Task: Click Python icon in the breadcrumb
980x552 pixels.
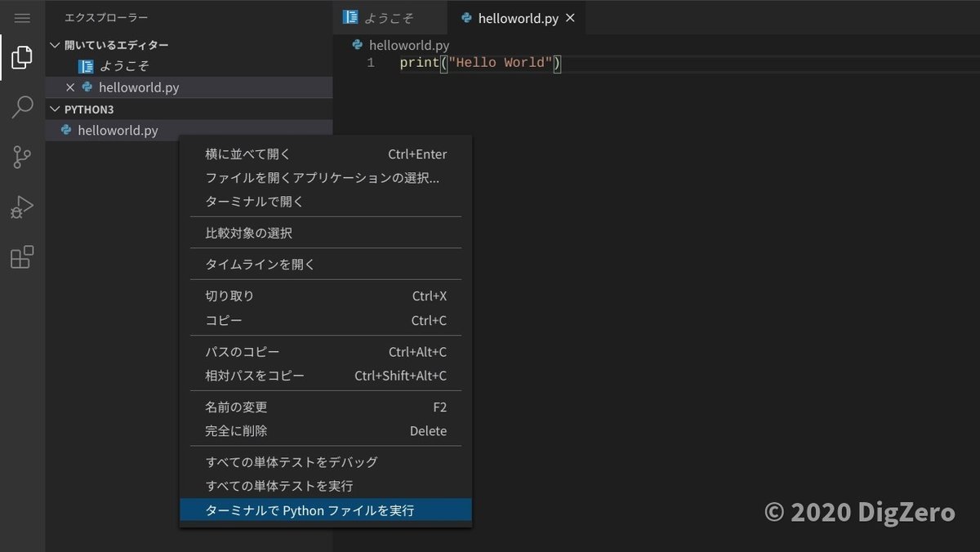Action: (x=357, y=45)
